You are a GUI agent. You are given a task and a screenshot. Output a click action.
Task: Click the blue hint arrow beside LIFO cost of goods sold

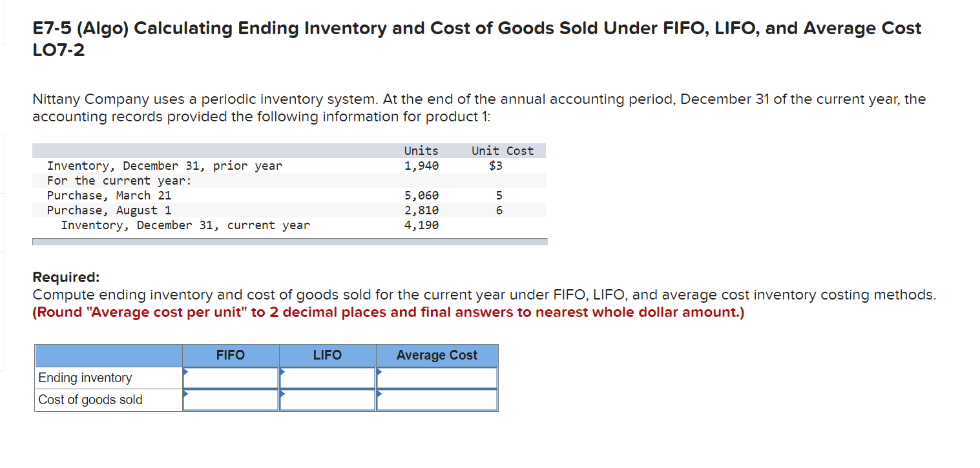(283, 394)
